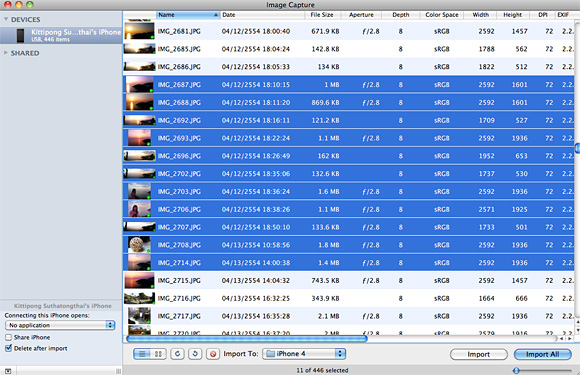Screen dimensions: 580x375
Task: Click the horizontal scroll right arrow
Action: 570,338
